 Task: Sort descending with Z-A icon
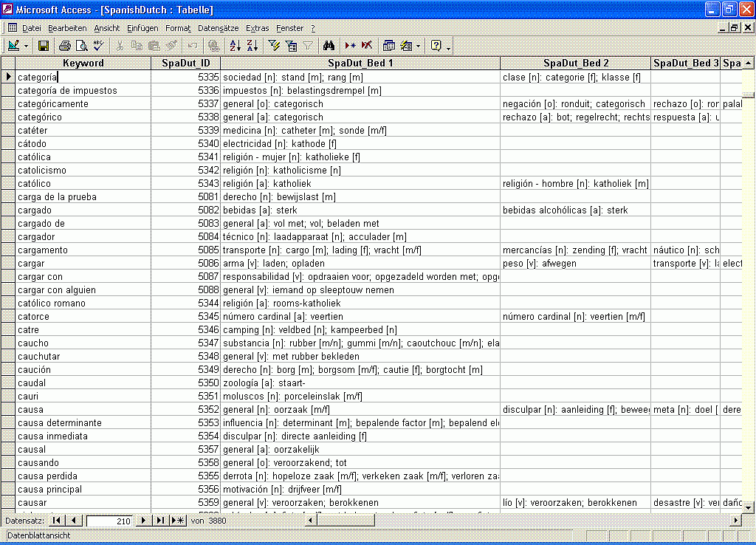(x=252, y=46)
